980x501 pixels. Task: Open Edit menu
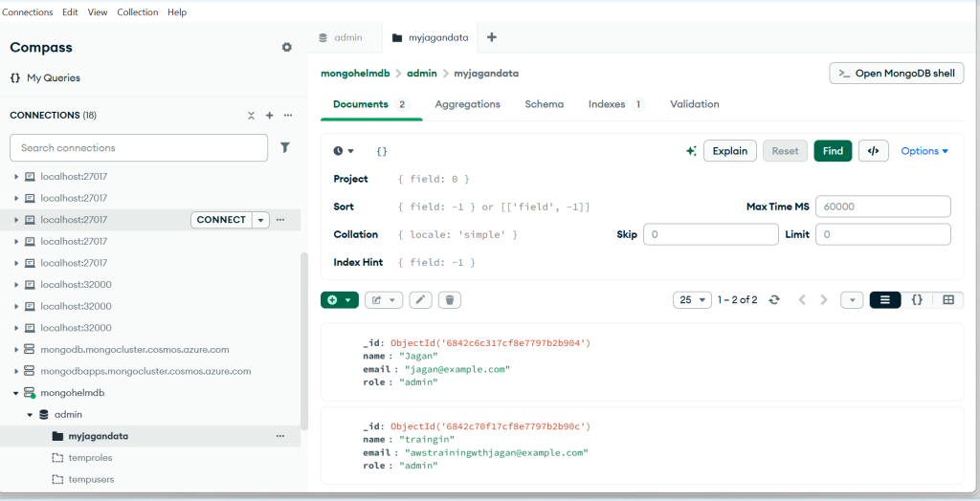pos(70,11)
